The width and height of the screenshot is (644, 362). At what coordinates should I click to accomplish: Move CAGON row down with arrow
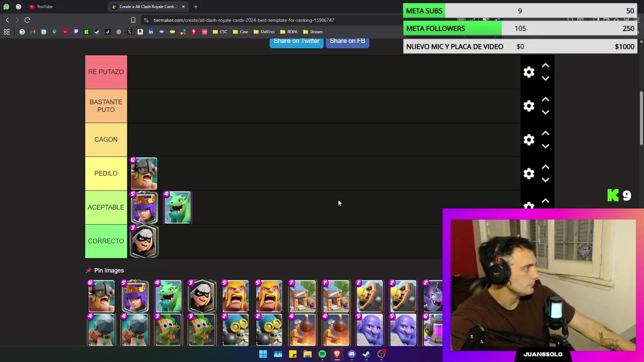[545, 146]
